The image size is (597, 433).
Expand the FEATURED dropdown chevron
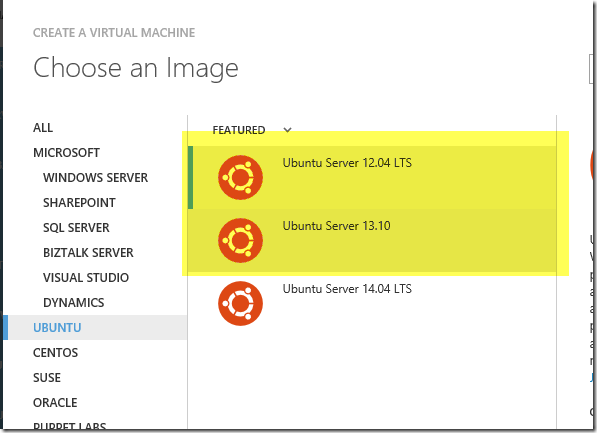click(287, 130)
